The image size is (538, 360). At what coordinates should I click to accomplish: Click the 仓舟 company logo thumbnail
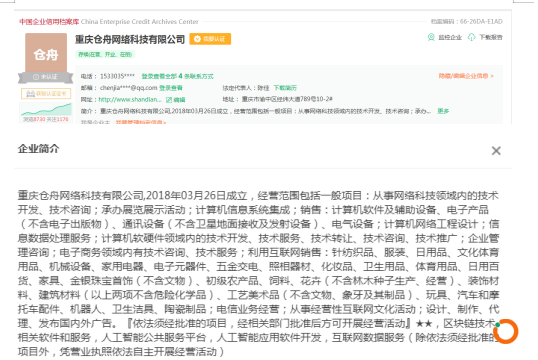[46, 53]
